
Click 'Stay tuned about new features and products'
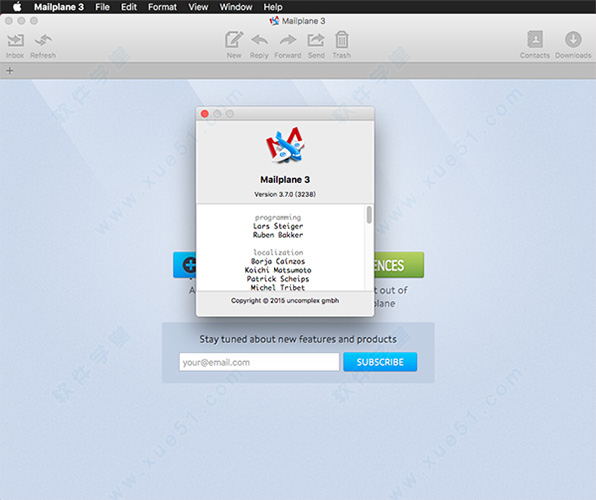coord(298,339)
